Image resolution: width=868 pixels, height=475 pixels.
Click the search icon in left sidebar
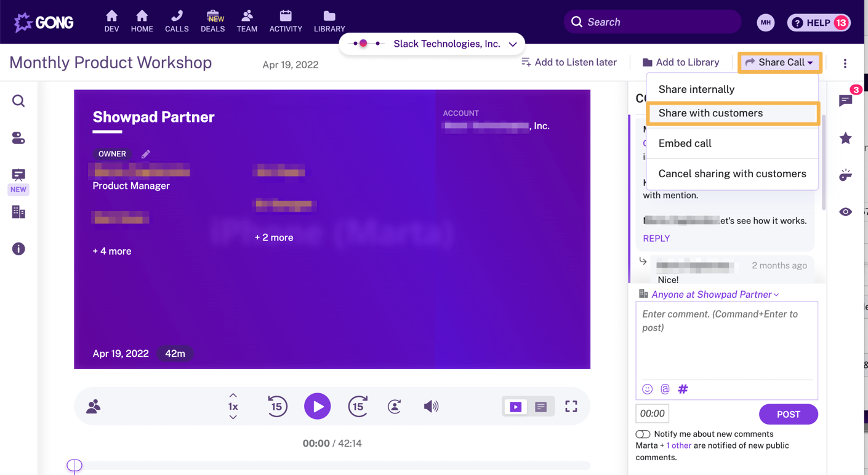tap(18, 101)
